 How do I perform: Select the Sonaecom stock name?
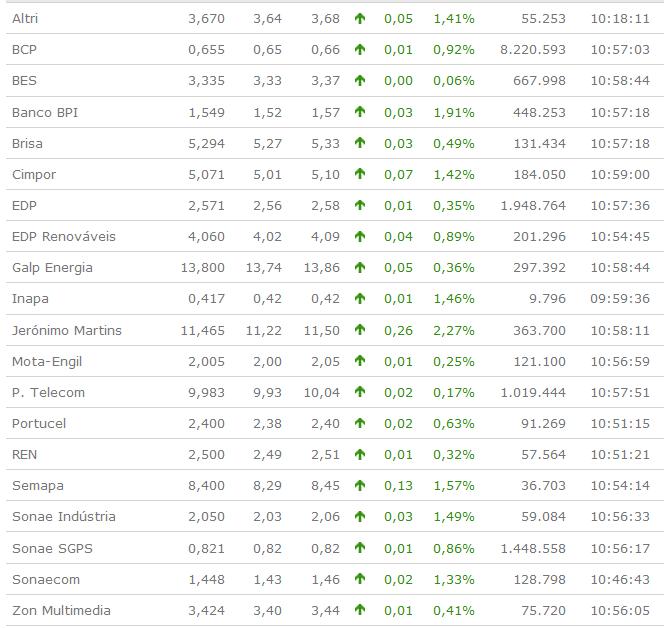tap(46, 579)
